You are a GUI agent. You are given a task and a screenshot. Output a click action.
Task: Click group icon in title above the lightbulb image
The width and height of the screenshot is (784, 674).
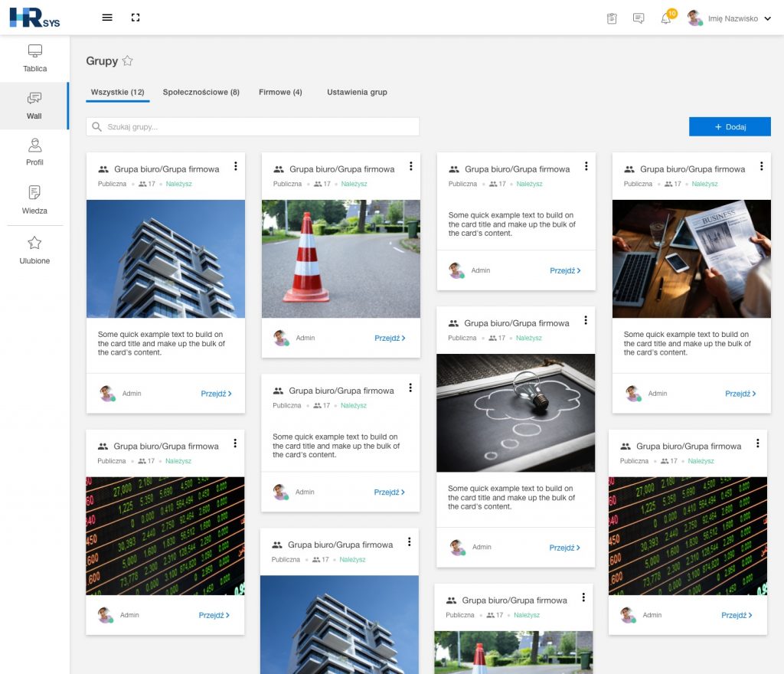tap(453, 323)
